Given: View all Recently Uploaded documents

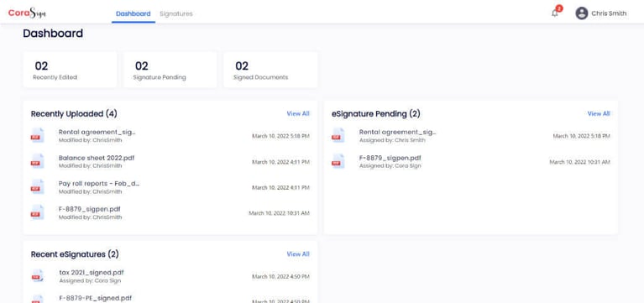Looking at the screenshot, I should coord(298,113).
